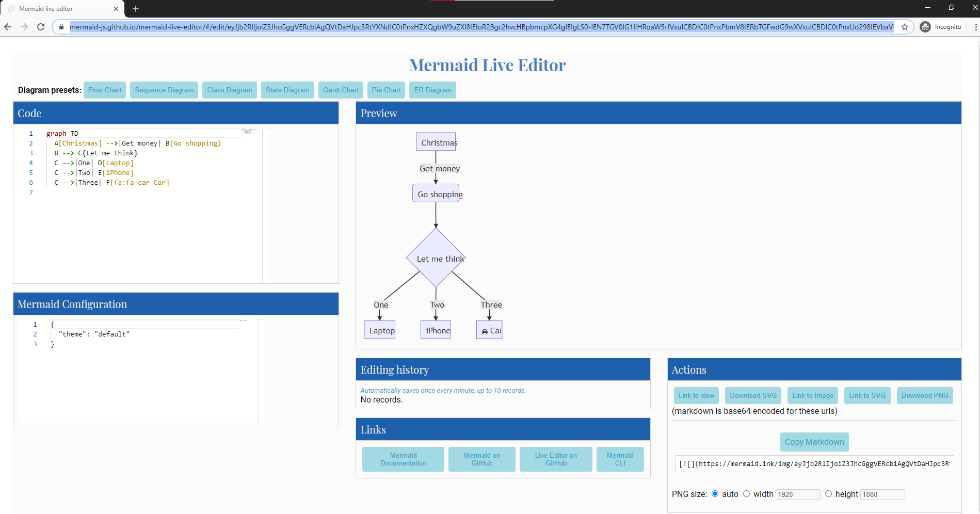The height and width of the screenshot is (514, 980).
Task: Navigate back with the browser back arrow
Action: [x=8, y=27]
